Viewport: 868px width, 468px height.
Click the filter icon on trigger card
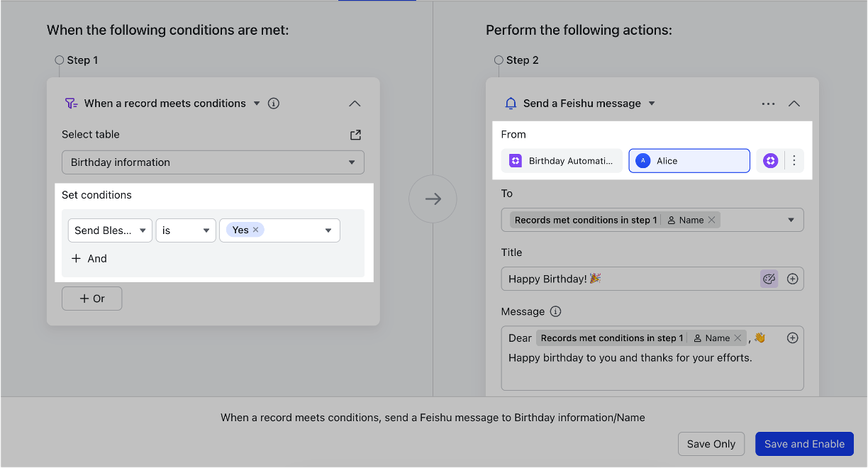point(71,104)
